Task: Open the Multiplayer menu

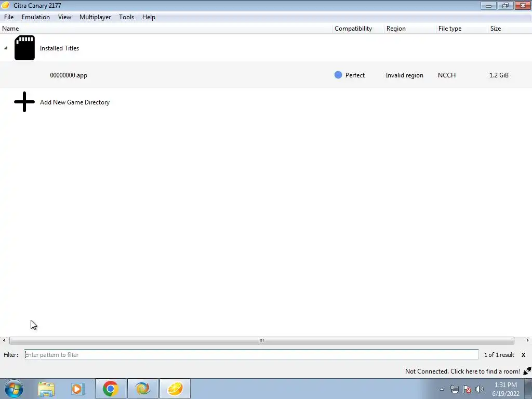Action: [x=95, y=17]
